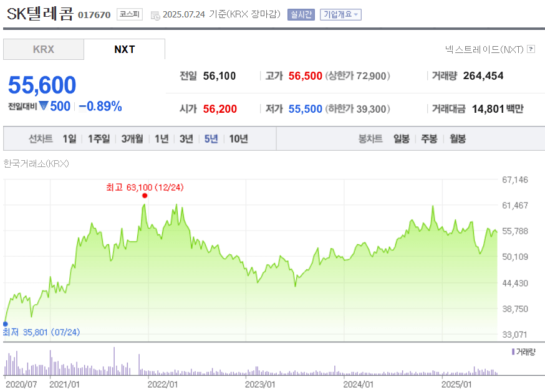Click the red 최고 price marker dot

click(x=145, y=195)
